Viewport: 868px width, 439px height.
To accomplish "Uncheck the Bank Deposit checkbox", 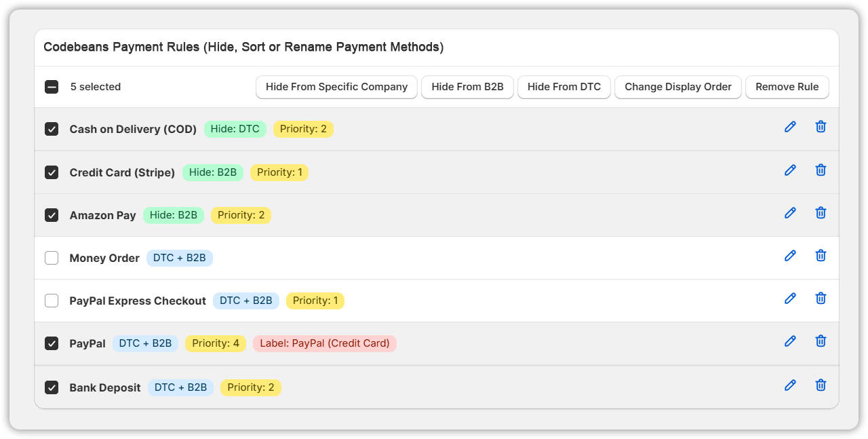I will coord(52,387).
